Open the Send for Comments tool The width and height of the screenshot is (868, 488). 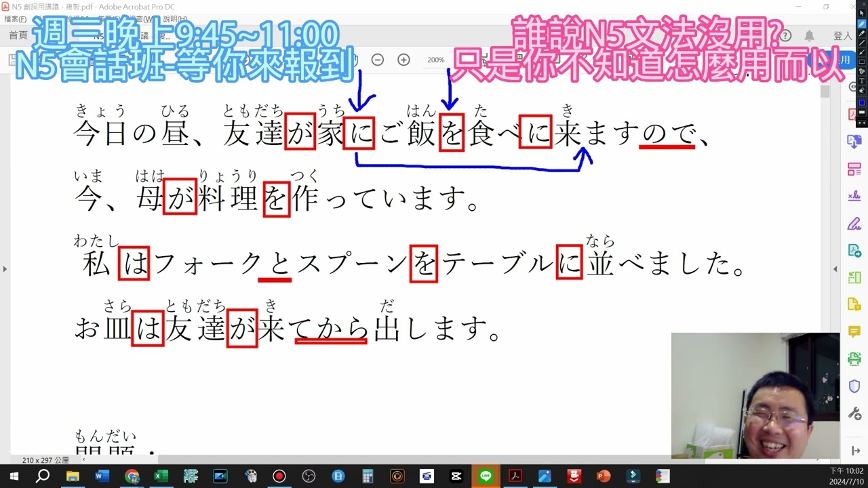854,304
